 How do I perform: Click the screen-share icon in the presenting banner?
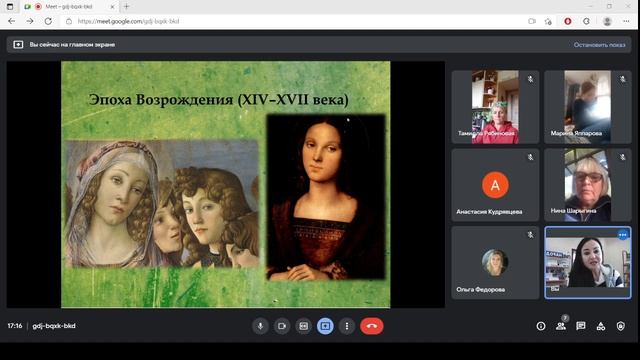tap(18, 44)
